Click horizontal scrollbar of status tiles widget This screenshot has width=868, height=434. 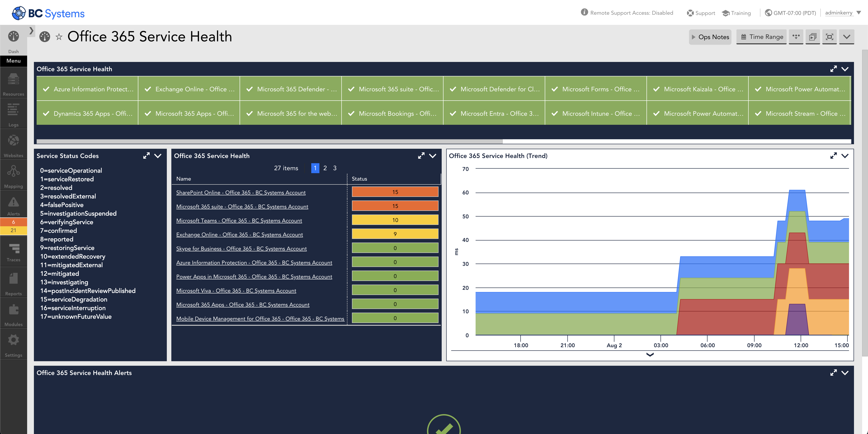coord(270,141)
